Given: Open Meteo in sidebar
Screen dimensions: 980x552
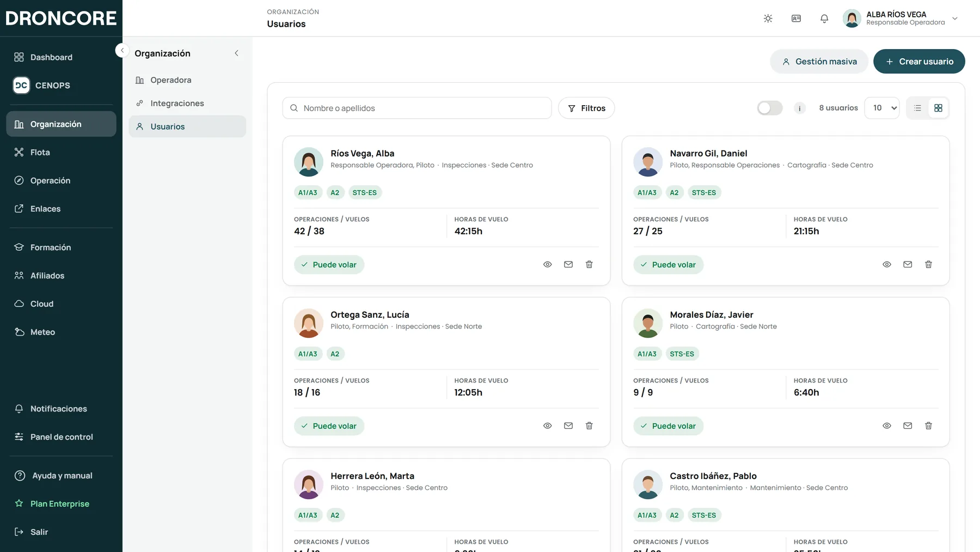Looking at the screenshot, I should click(61, 332).
